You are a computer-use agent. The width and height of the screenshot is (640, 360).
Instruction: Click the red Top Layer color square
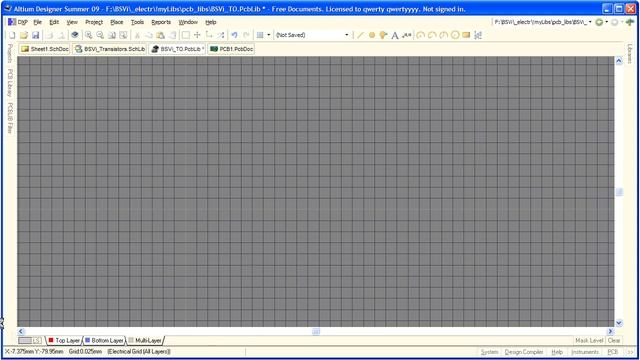coord(51,340)
